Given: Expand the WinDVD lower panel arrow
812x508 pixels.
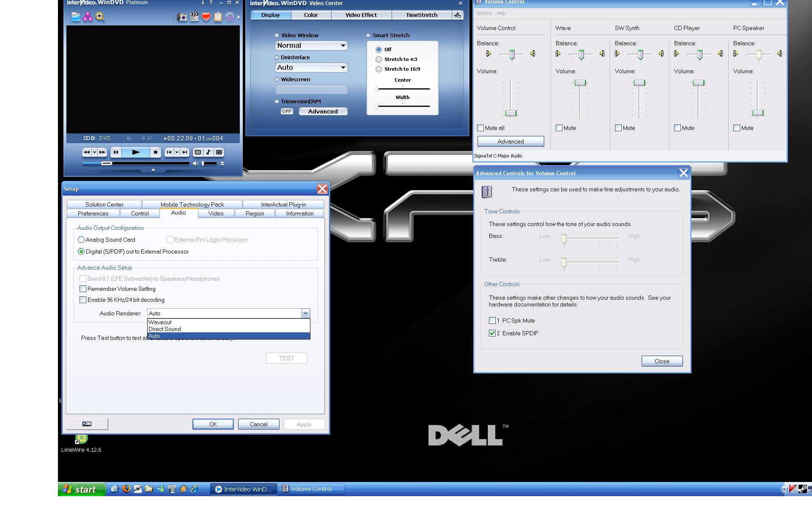Looking at the screenshot, I should (x=153, y=170).
